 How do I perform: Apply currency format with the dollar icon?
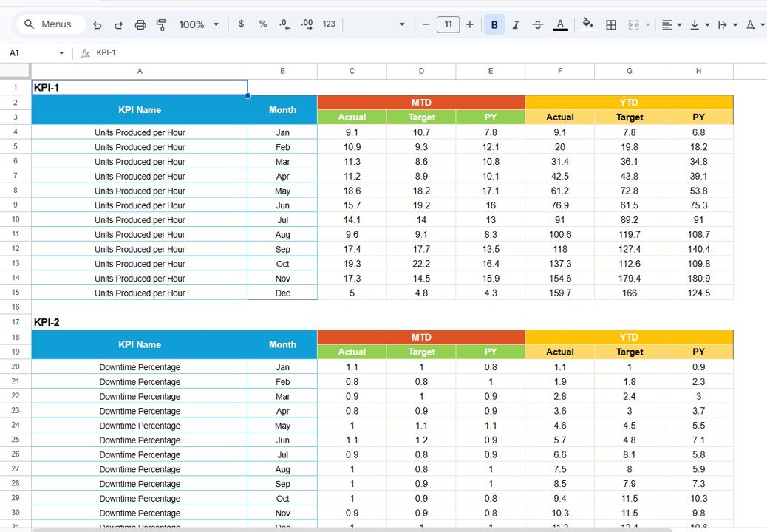241,24
